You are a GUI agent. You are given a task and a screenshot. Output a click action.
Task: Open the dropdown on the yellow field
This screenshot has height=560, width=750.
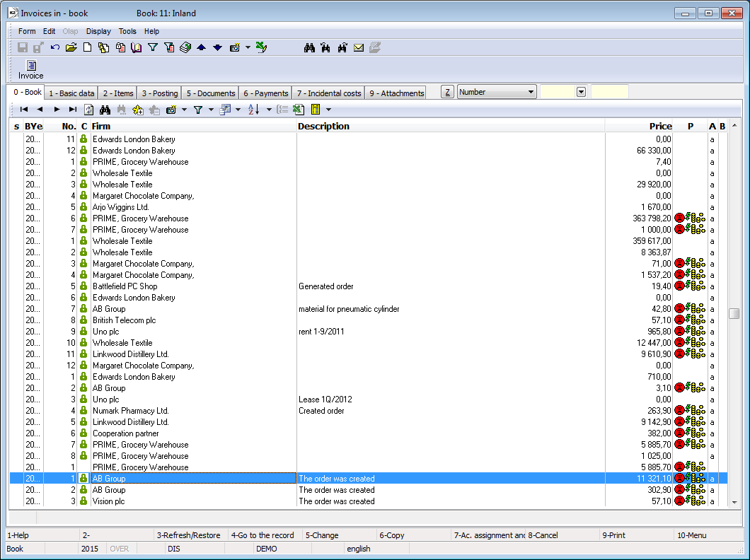581,92
